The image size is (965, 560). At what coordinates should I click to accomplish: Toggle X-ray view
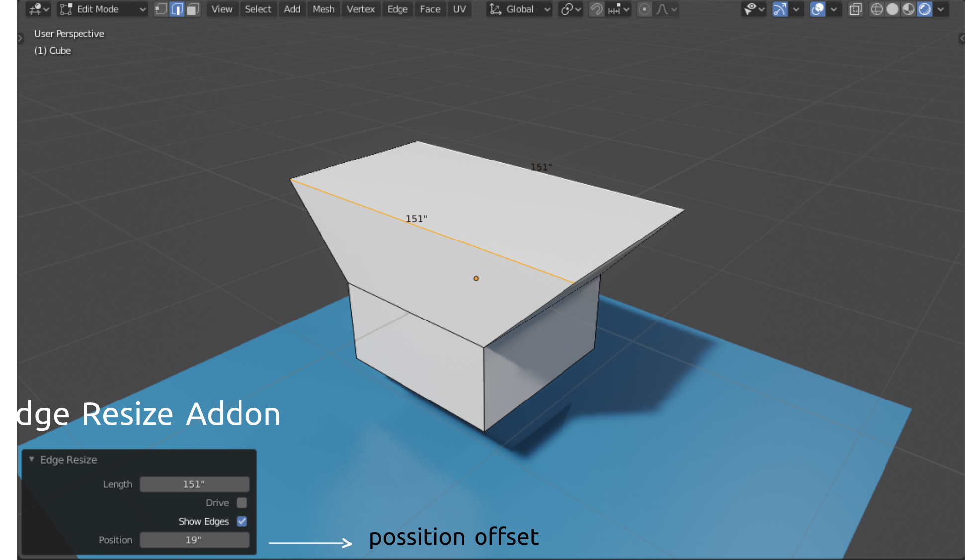[x=855, y=9]
